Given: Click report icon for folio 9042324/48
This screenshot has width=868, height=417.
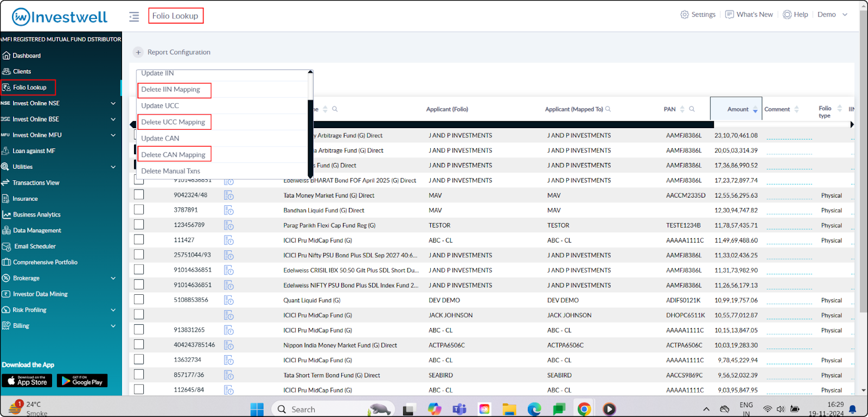Looking at the screenshot, I should [229, 195].
